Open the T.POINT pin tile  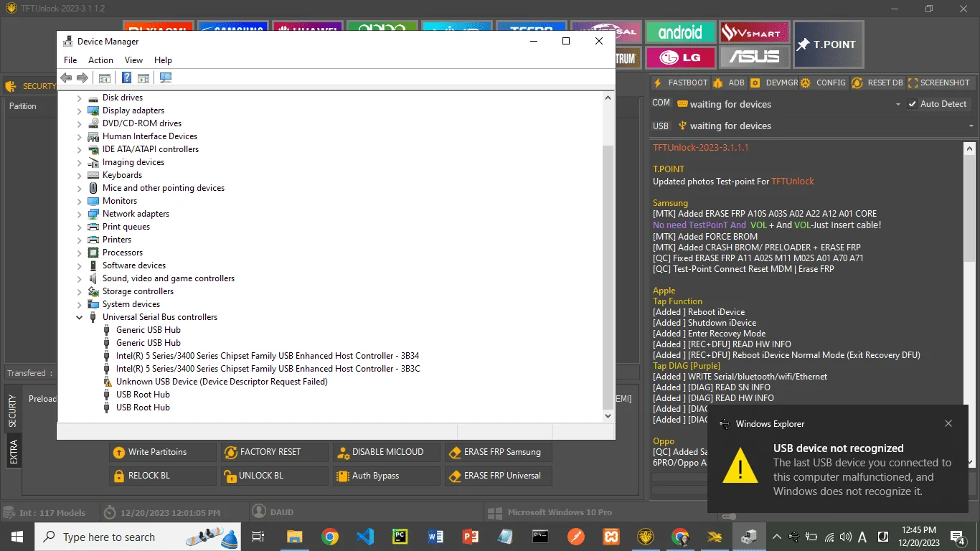828,44
